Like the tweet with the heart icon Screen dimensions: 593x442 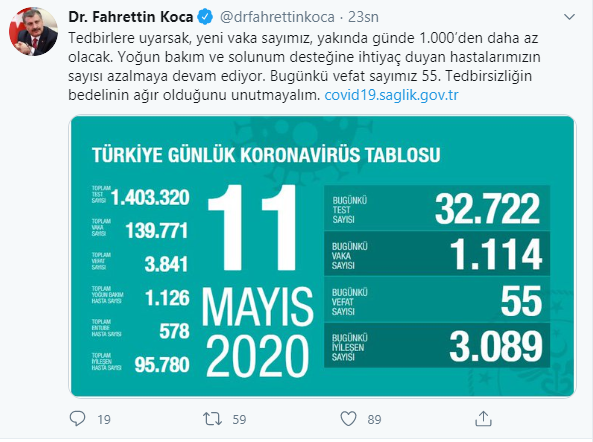point(348,419)
